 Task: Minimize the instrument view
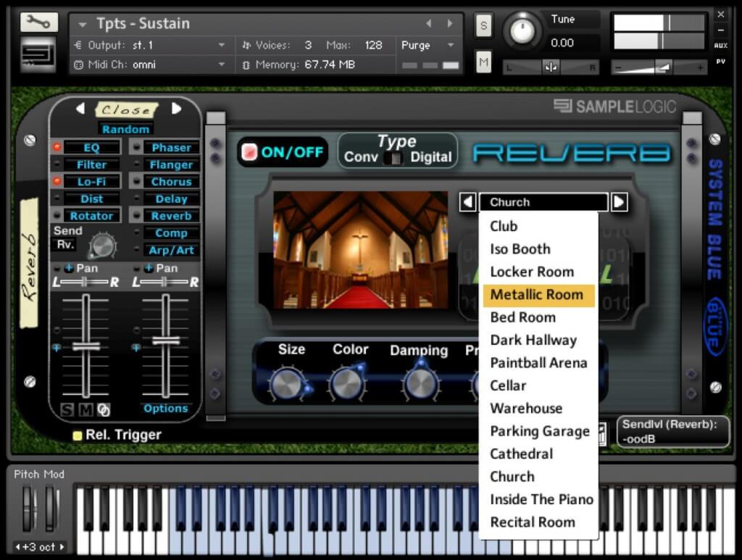click(x=721, y=30)
